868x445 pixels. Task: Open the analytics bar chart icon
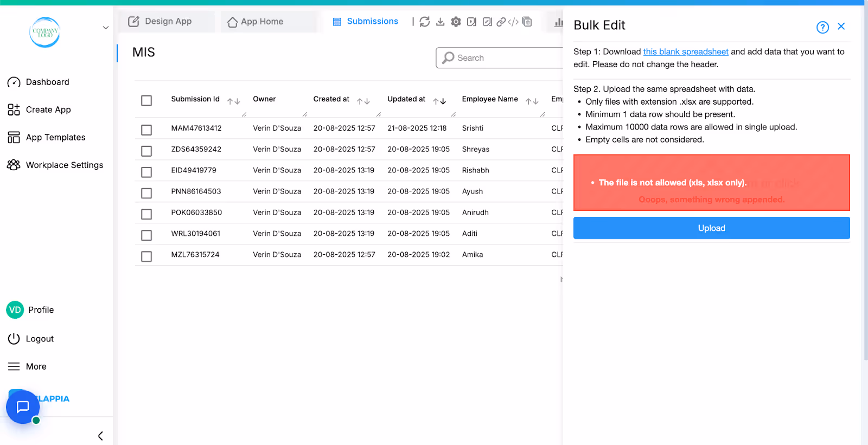coord(558,22)
